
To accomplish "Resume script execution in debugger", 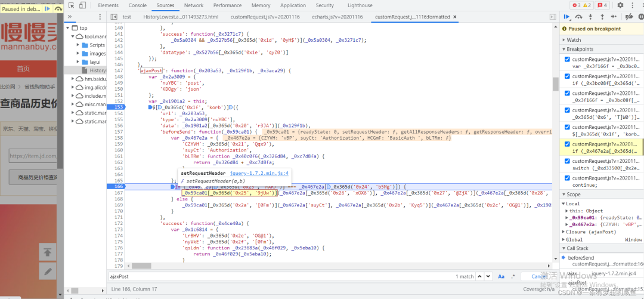I will 566,17.
